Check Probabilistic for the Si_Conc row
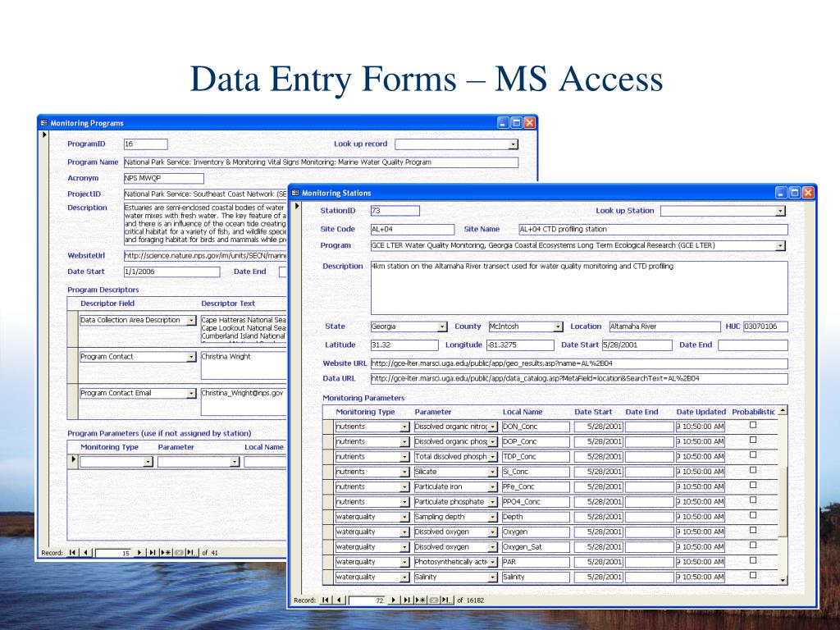840x630 pixels. [x=753, y=470]
